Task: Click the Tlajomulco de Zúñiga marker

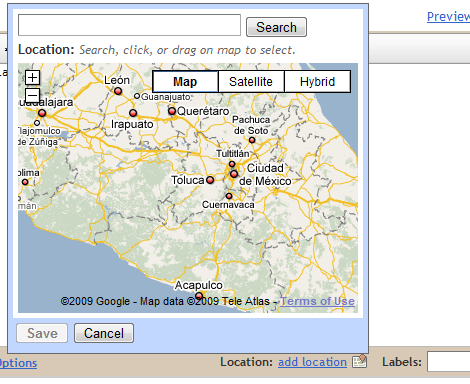Action: (37, 123)
